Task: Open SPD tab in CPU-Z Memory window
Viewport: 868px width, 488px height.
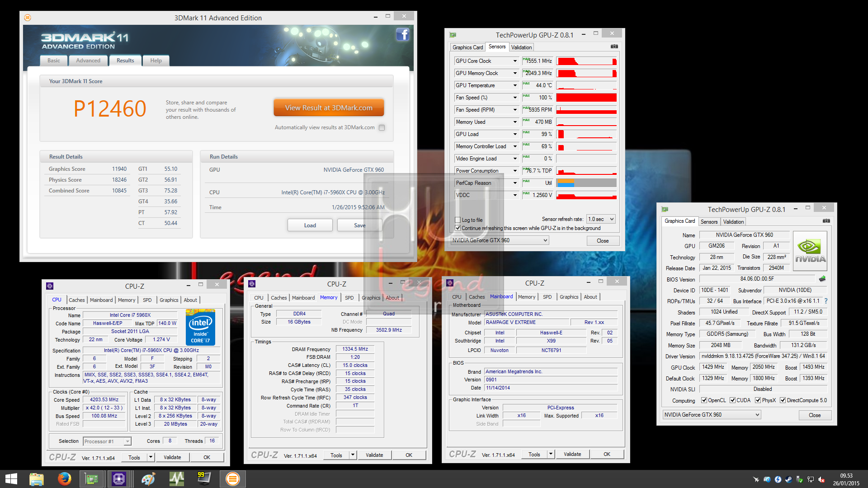Action: coord(349,298)
